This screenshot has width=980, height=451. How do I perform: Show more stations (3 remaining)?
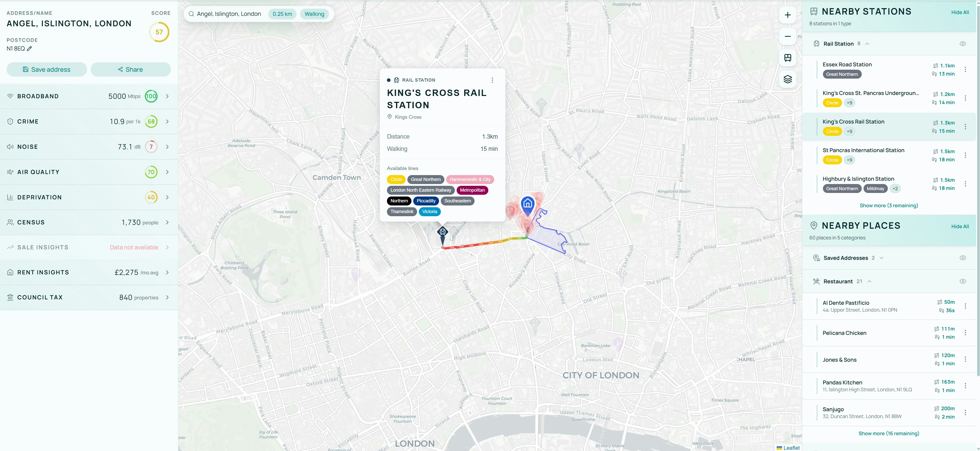889,206
